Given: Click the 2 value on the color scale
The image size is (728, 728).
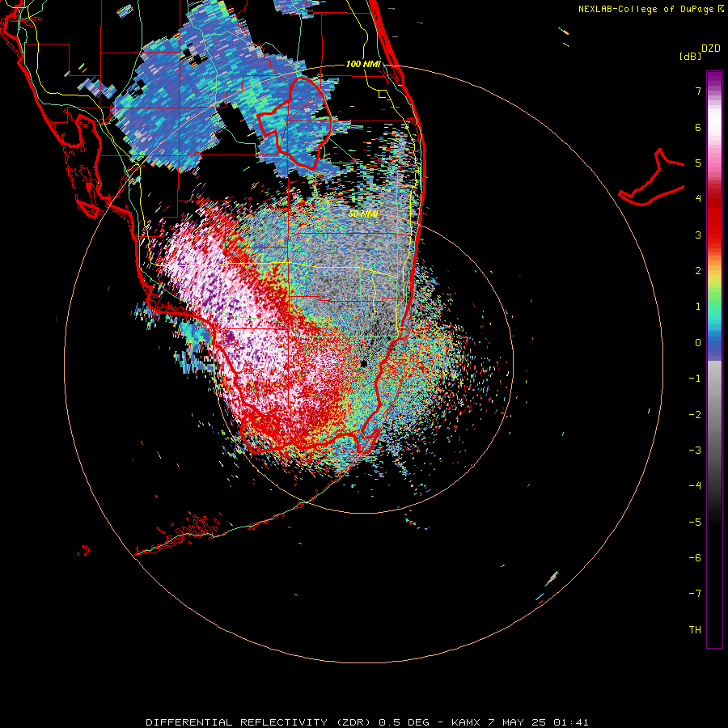Looking at the screenshot, I should [698, 271].
